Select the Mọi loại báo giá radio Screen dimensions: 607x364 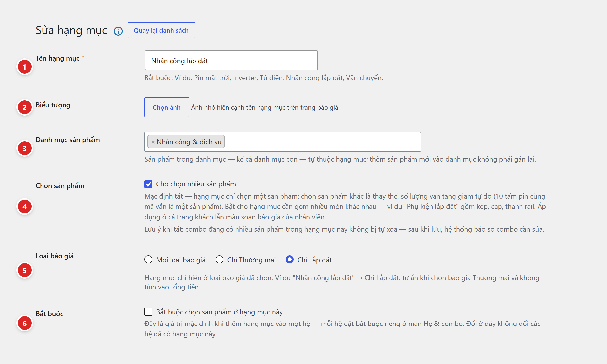[148, 259]
